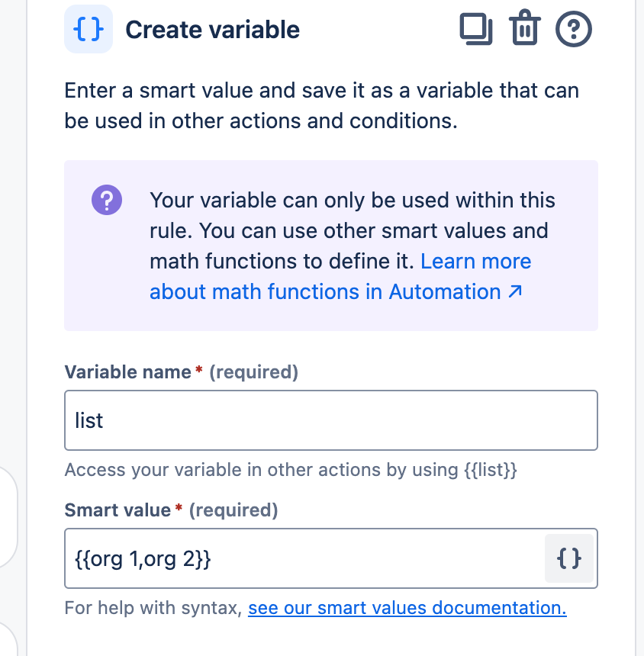
Task: Click into the Smart value input field
Action: point(304,559)
